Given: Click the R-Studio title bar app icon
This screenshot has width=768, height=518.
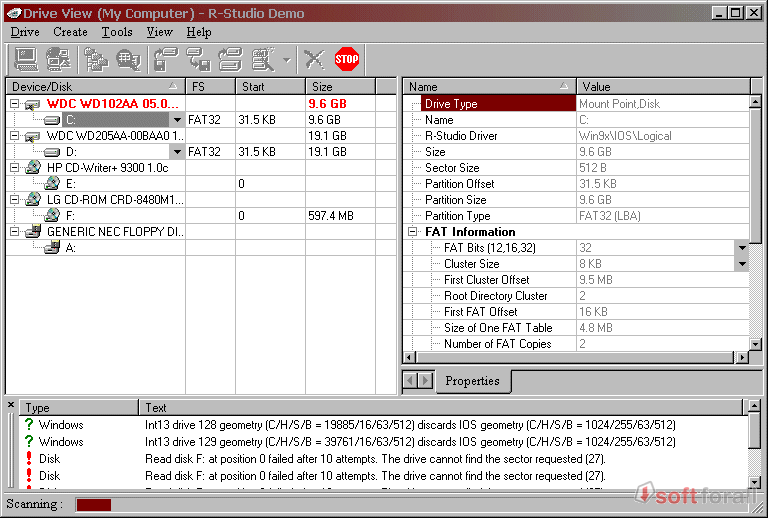Looking at the screenshot, I should [x=14, y=13].
